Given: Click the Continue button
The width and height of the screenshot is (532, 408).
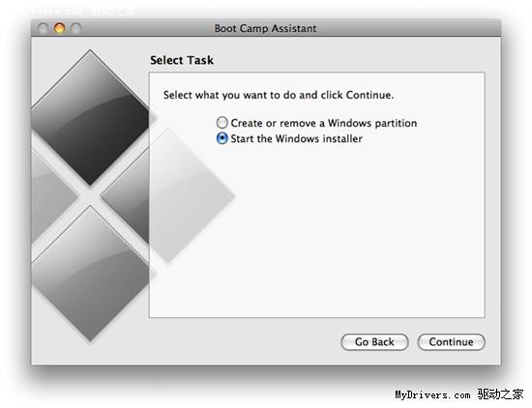Looking at the screenshot, I should (x=452, y=341).
